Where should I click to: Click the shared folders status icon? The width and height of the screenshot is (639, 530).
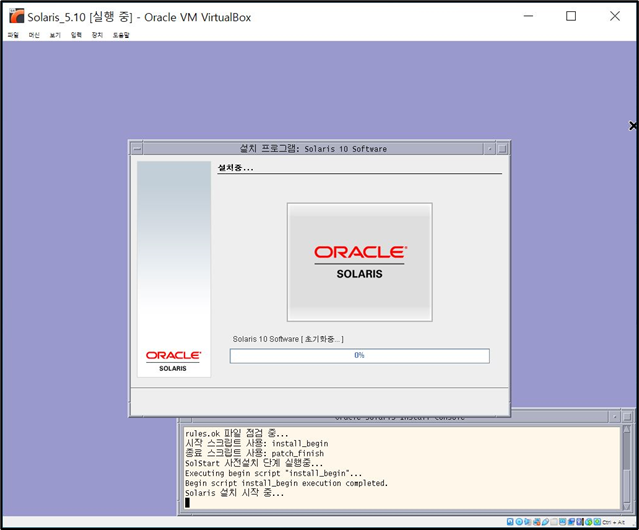(x=554, y=522)
